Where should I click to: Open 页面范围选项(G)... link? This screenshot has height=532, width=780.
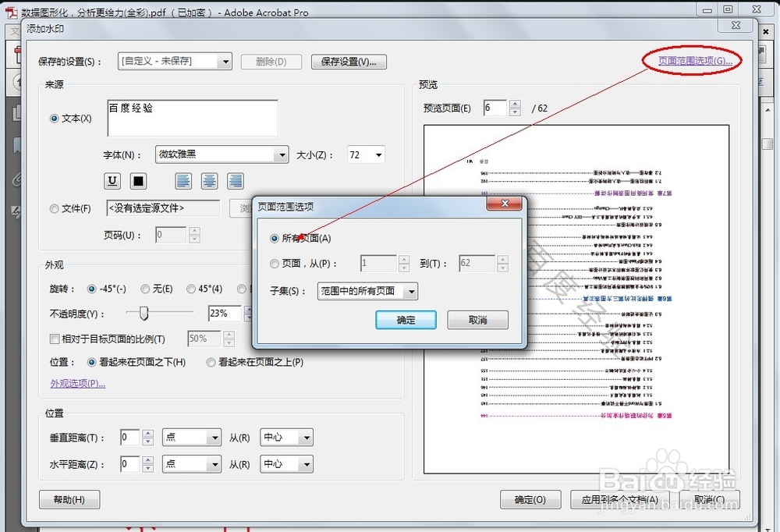coord(695,61)
